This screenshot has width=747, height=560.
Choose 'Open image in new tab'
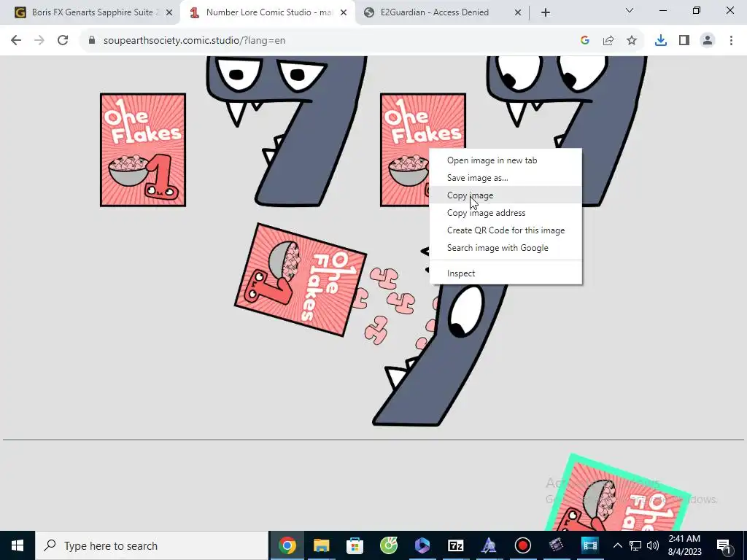point(506,160)
